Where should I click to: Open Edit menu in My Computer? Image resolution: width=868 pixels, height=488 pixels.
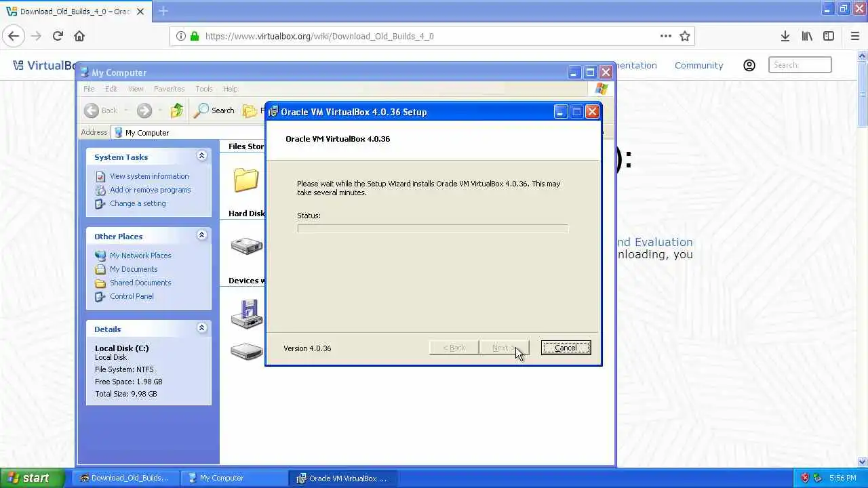tap(111, 89)
